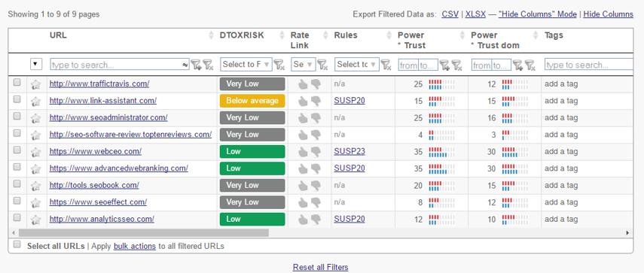
Task: Tick checkbox for webceo.com
Action: (17, 150)
